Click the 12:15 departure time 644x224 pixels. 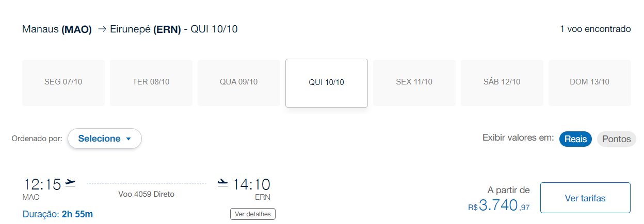42,184
